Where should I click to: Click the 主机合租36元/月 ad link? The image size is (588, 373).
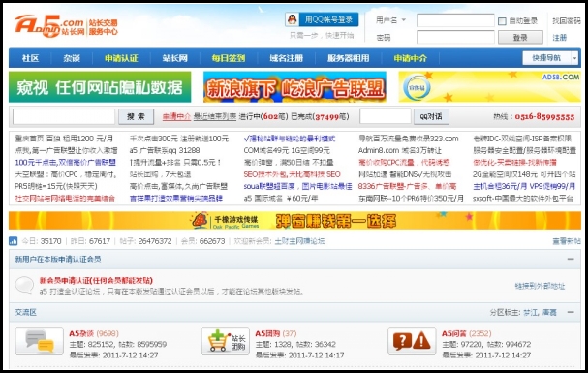coord(524,186)
